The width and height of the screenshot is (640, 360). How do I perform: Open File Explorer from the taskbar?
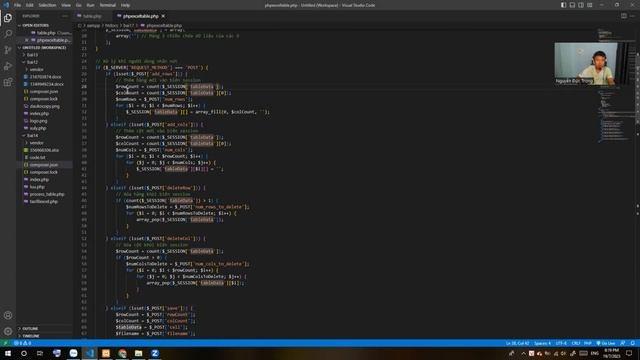coord(138,353)
